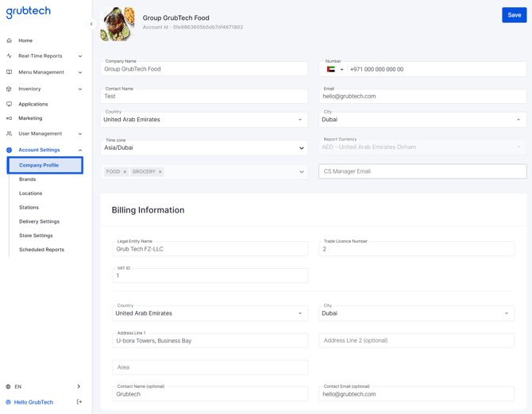Click the Account Id text
Image resolution: width=532 pixels, height=414 pixels.
pyautogui.click(x=193, y=27)
